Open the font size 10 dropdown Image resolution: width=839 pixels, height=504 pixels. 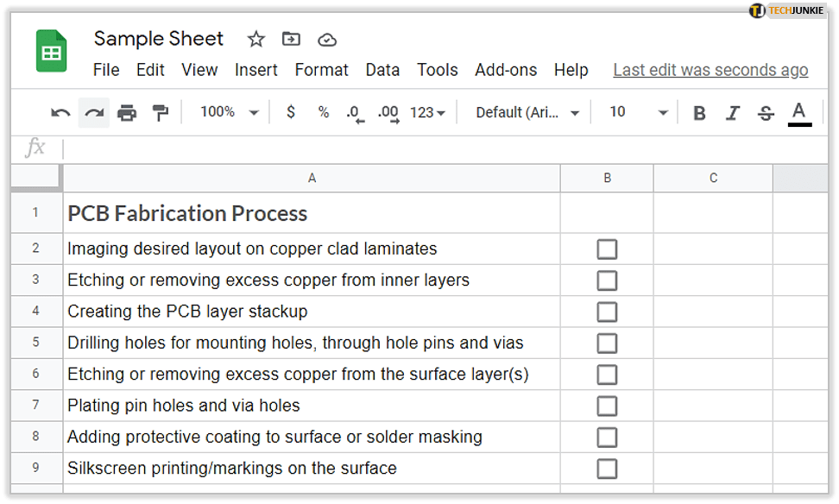click(x=639, y=112)
